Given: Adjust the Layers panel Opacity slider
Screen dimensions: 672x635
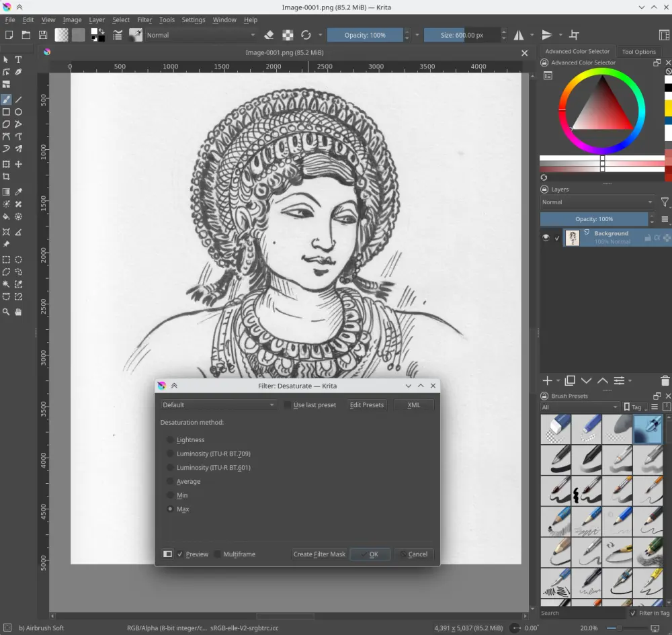Looking at the screenshot, I should point(594,219).
